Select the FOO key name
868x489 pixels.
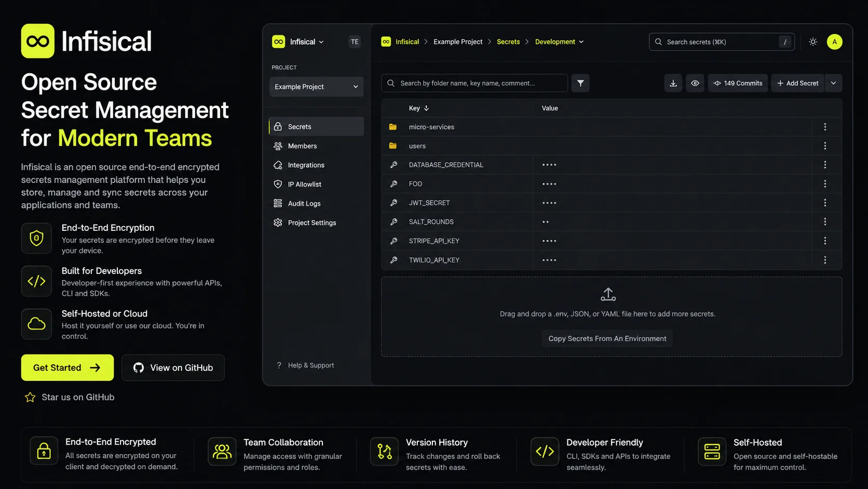click(x=415, y=184)
